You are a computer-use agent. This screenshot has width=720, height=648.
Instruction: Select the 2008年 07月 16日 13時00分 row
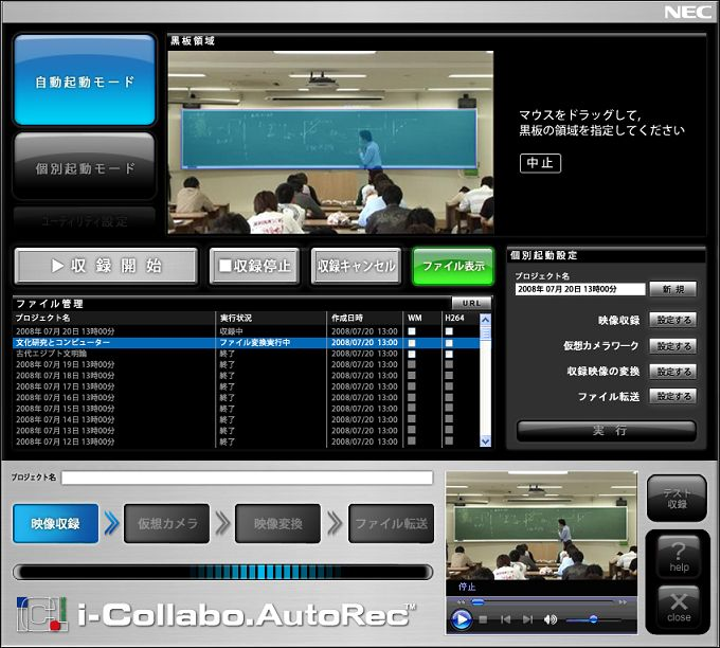click(246, 398)
